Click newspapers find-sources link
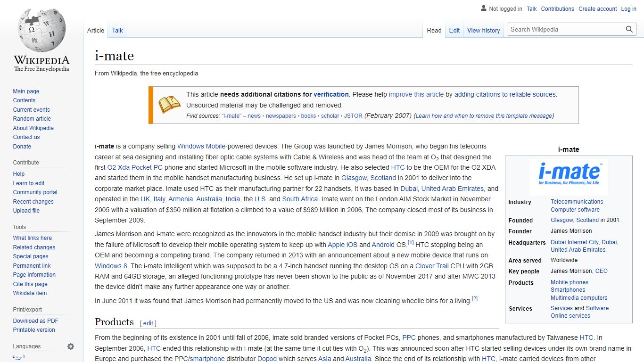 click(281, 116)
